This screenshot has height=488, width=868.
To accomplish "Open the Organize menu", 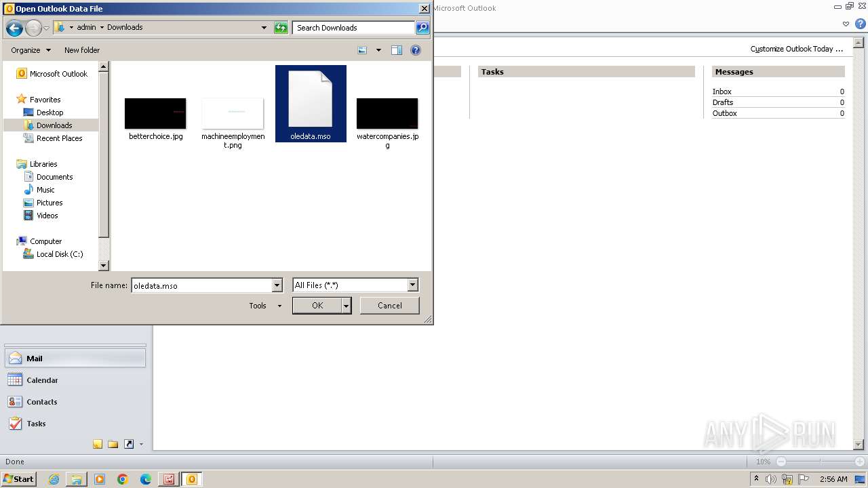I will coord(31,50).
